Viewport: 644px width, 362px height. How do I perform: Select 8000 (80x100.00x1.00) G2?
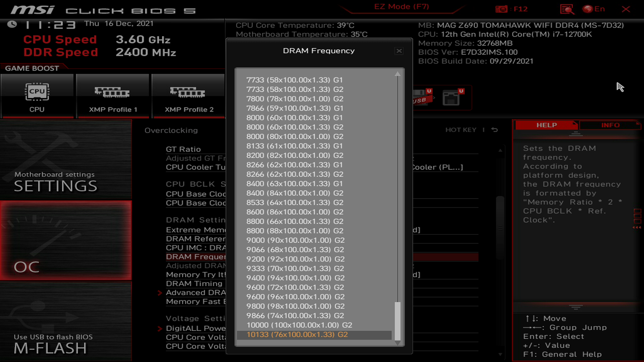pyautogui.click(x=294, y=136)
